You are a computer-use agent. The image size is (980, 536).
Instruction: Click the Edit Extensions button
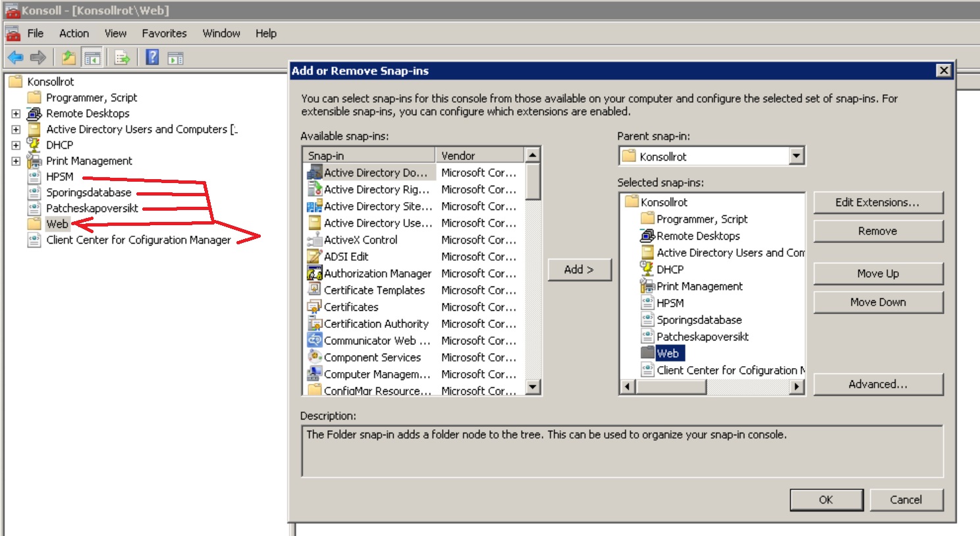(x=878, y=202)
